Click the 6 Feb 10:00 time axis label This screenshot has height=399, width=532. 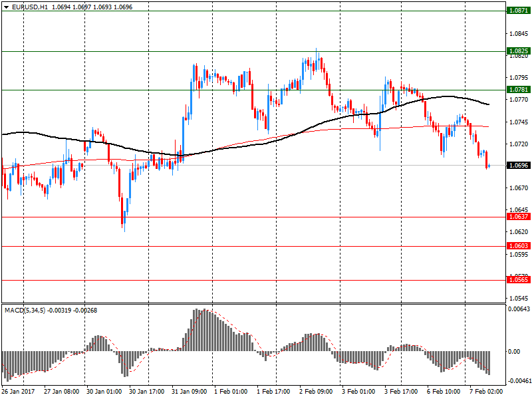click(x=444, y=392)
